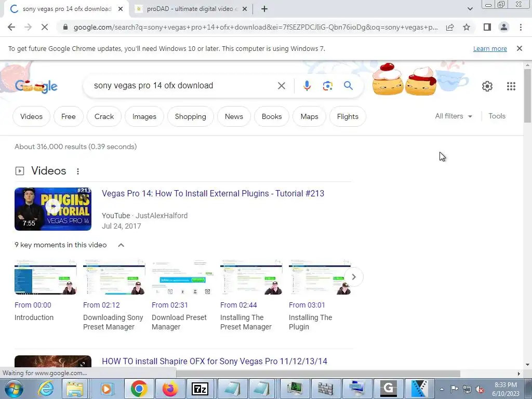Image resolution: width=532 pixels, height=399 pixels.
Task: Start search by voice
Action: [307, 86]
